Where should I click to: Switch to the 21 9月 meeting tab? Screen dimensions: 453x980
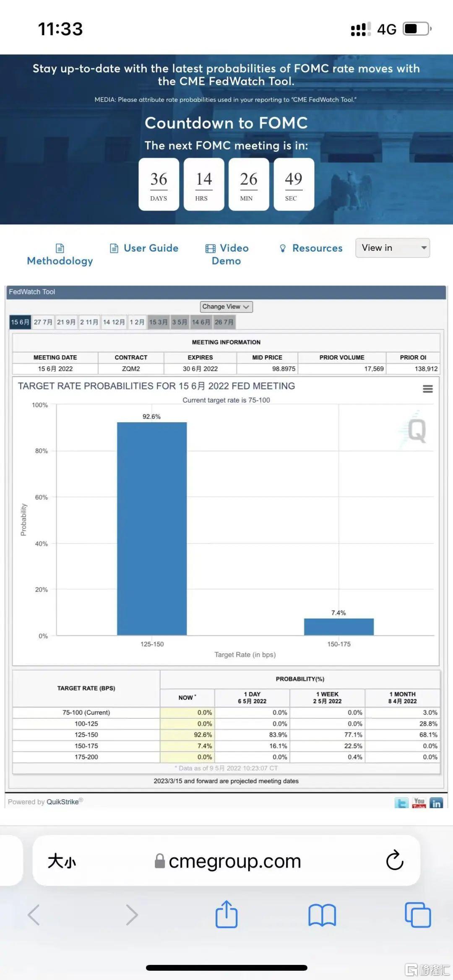pos(66,322)
